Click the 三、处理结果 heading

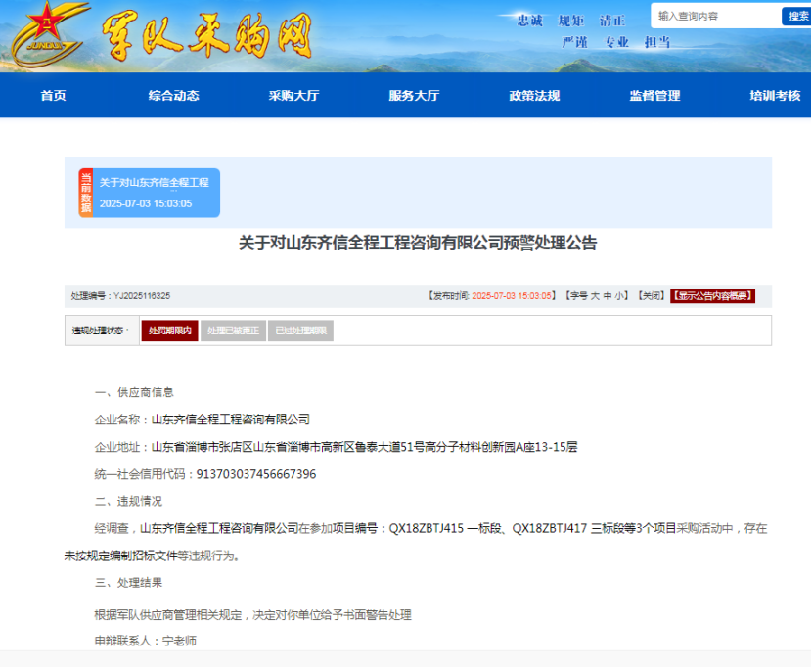click(x=128, y=583)
